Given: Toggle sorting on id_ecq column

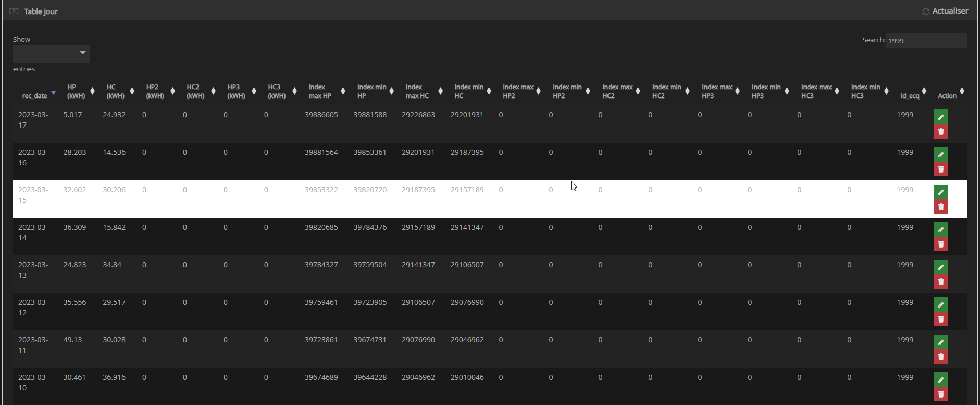Looking at the screenshot, I should (x=910, y=95).
